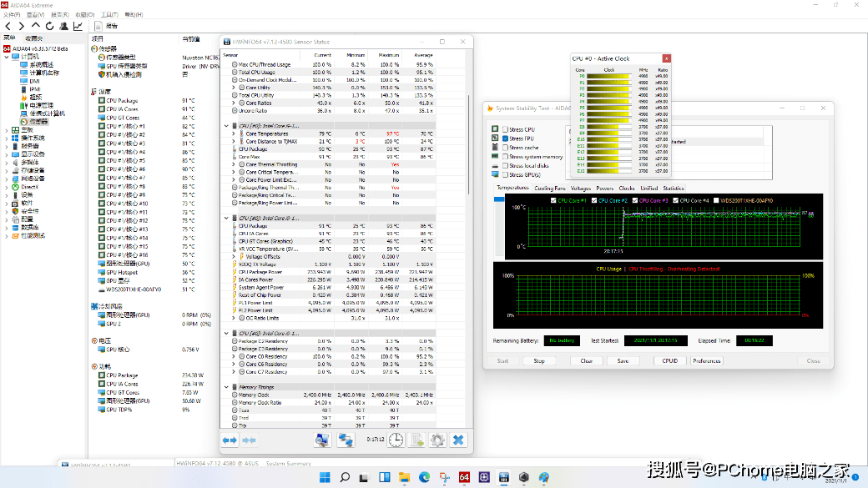
Task: Click HWiNFO's faded collapse-columns arrows
Action: coord(249,440)
